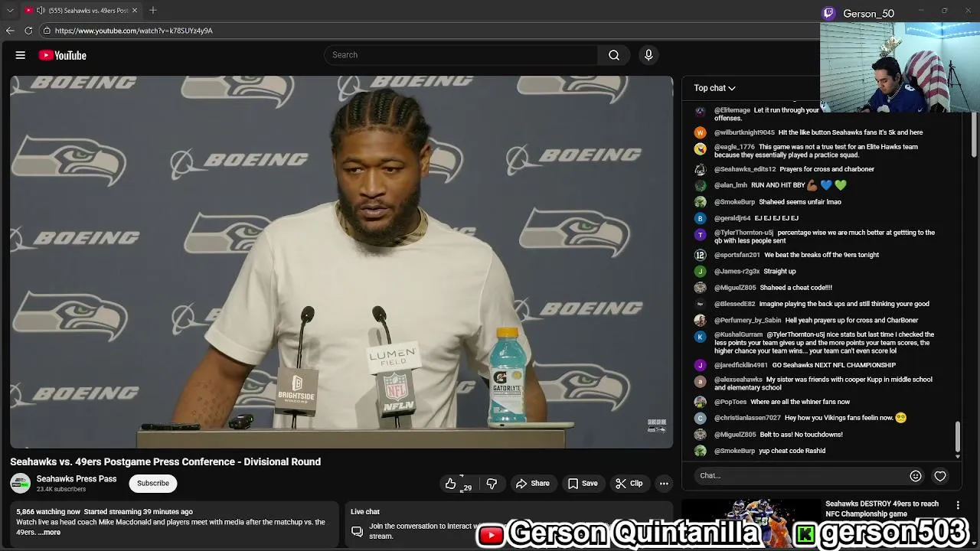Viewport: 980px width, 551px height.
Task: Select @Seahawks_edits12 prayers for cross message
Action: pos(826,169)
